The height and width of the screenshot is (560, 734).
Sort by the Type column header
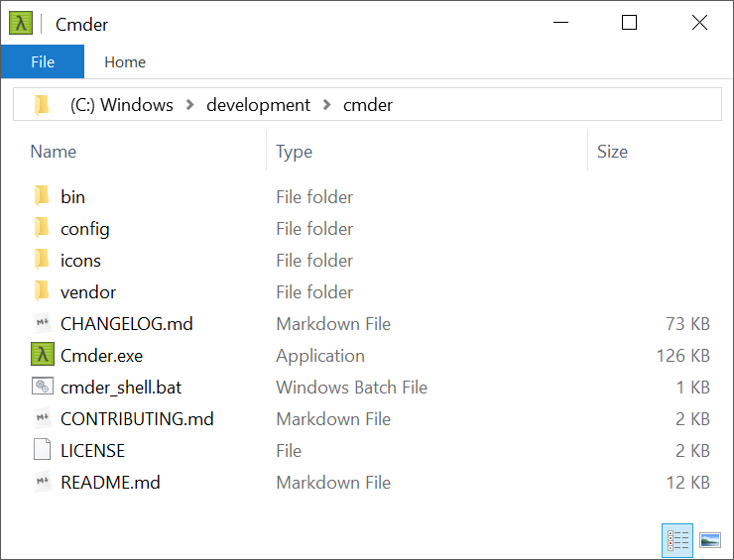tap(294, 152)
